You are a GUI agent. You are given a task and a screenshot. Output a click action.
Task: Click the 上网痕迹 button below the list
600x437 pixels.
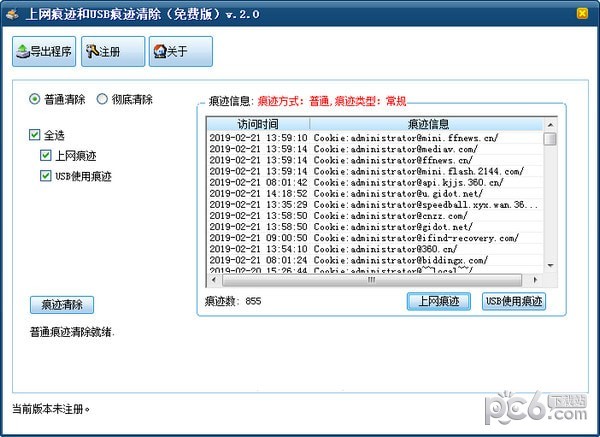point(438,301)
